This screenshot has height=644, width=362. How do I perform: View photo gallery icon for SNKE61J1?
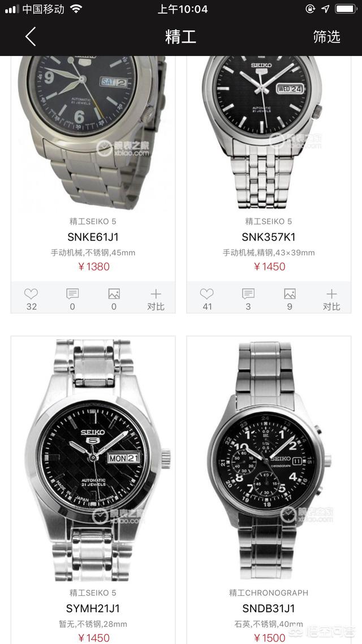click(114, 294)
